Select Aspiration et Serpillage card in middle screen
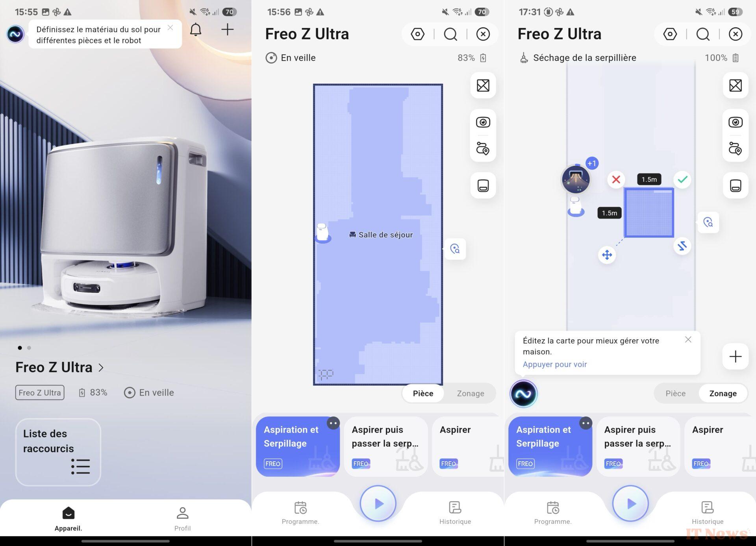This screenshot has height=546, width=756. [298, 446]
